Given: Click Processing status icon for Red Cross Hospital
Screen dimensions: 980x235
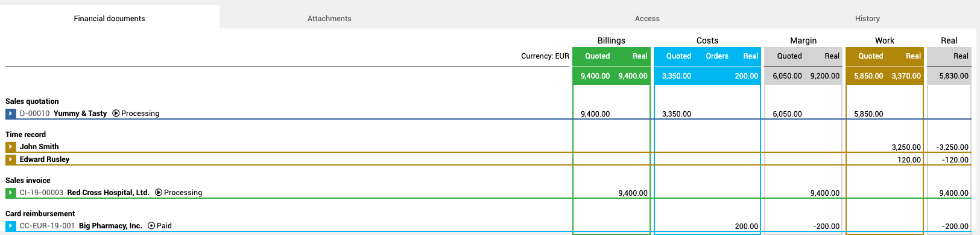Looking at the screenshot, I should click(x=159, y=193).
